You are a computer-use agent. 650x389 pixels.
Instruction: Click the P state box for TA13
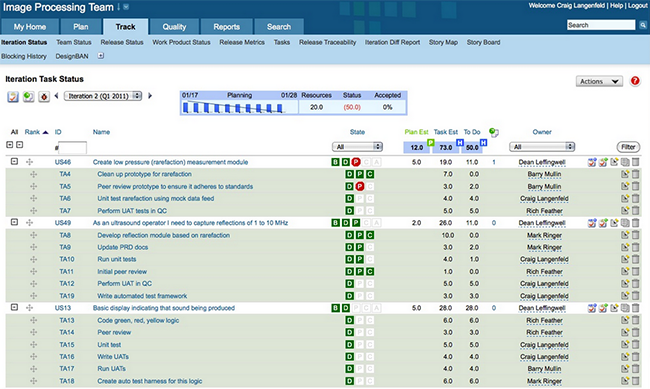pos(360,320)
